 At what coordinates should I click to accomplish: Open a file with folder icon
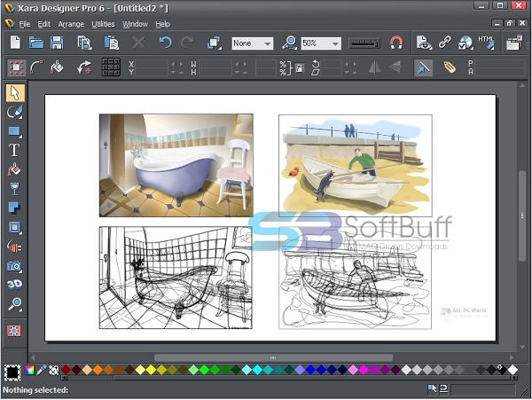click(x=36, y=43)
